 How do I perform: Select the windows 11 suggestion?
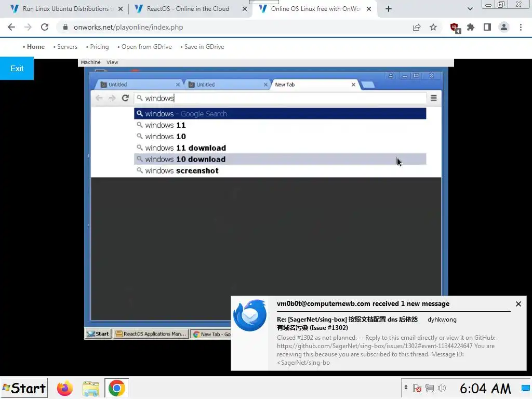click(280, 125)
